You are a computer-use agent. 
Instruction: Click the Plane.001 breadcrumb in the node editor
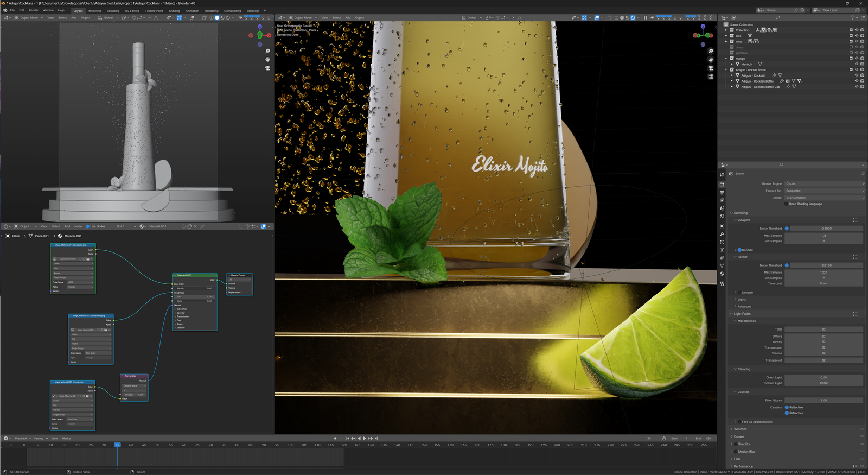[42, 236]
